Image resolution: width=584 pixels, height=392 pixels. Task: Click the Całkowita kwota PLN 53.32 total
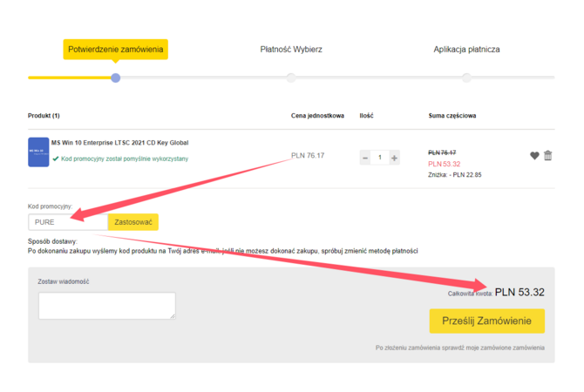[519, 292]
